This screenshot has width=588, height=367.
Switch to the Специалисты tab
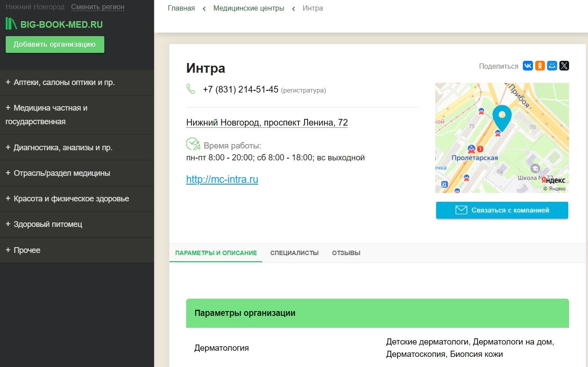point(294,253)
